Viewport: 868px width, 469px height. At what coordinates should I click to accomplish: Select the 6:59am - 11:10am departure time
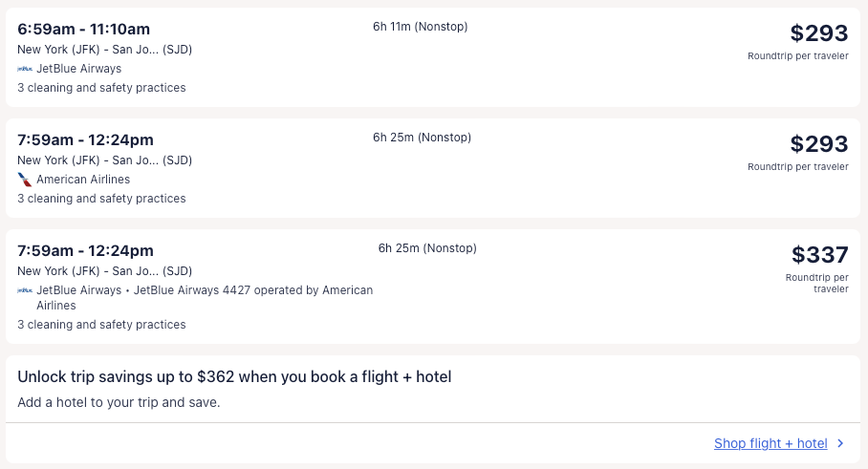[x=84, y=29]
